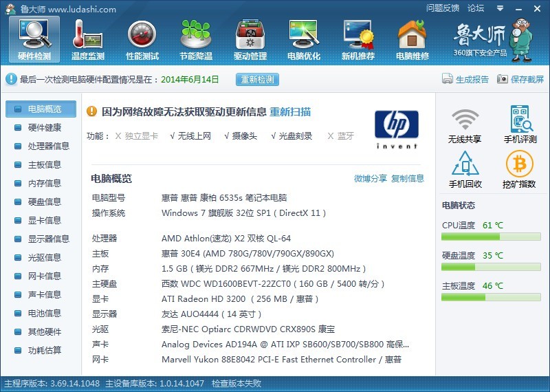
Task: Click the 主板温度 progress bar
Action: [x=491, y=297]
